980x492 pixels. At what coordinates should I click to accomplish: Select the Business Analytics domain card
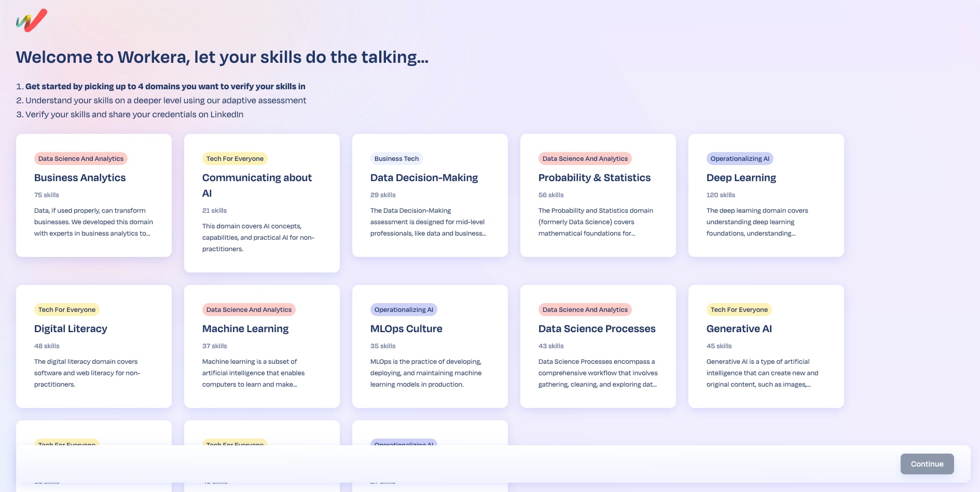94,195
